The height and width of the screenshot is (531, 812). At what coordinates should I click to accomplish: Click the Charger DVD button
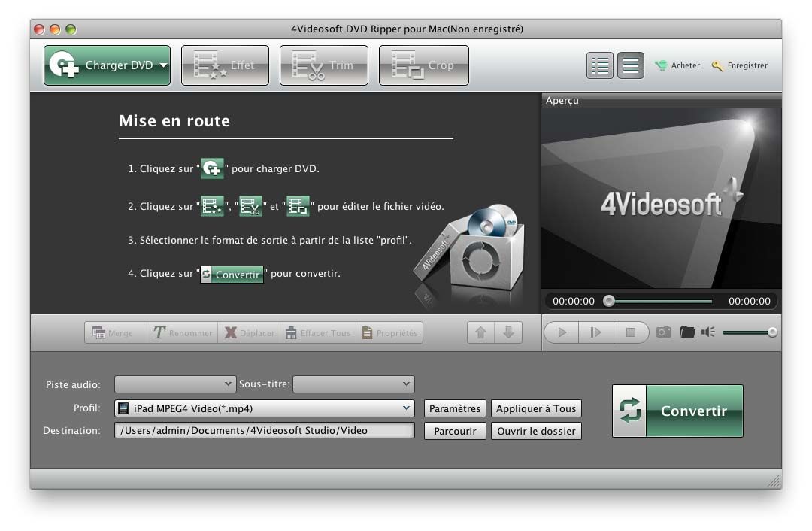point(107,65)
